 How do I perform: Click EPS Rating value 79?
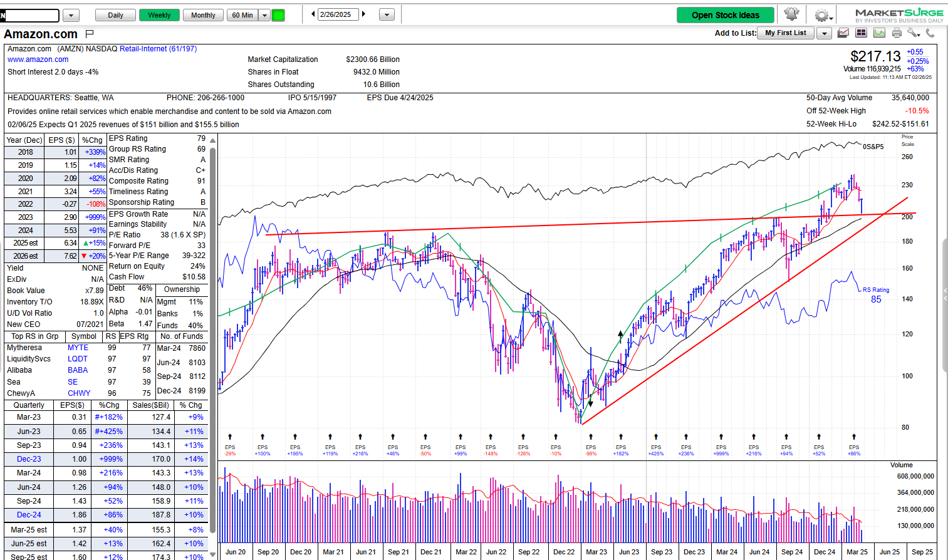(201, 138)
